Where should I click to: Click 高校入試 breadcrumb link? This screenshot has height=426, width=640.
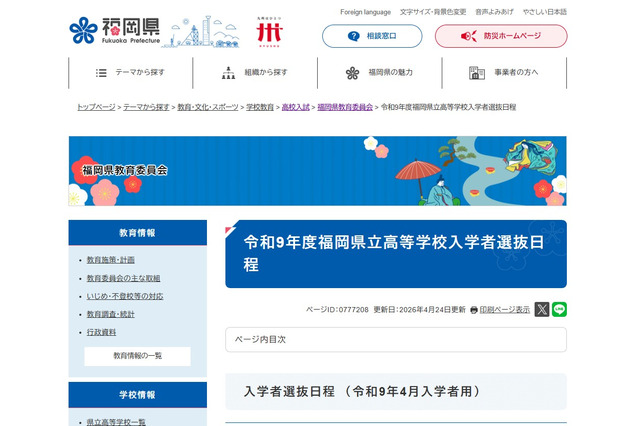pyautogui.click(x=296, y=107)
